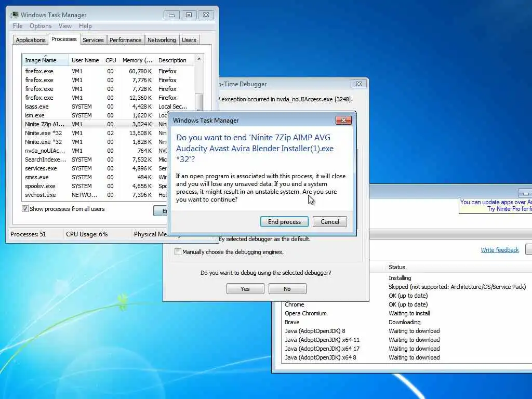This screenshot has height=399, width=532.
Task: Open the View menu in Task Manager
Action: [65, 26]
